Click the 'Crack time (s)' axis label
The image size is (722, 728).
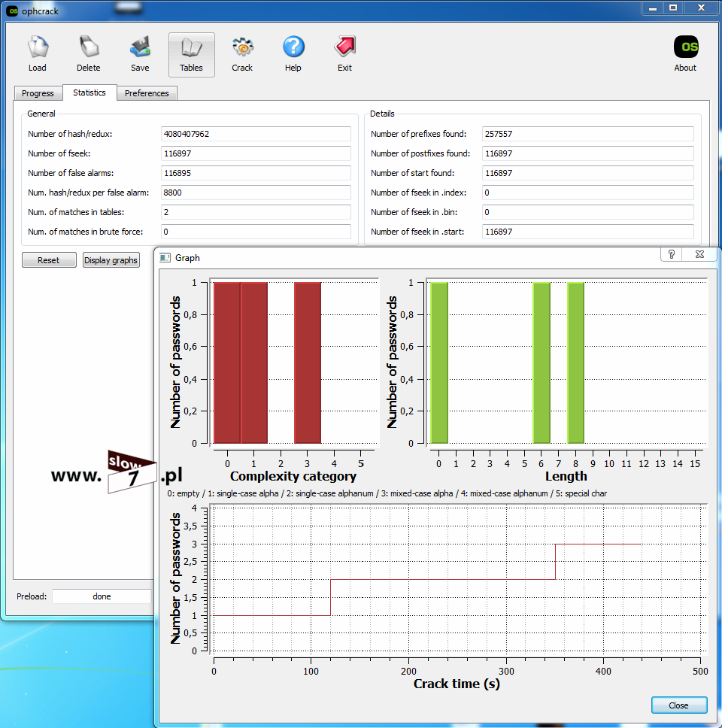tap(457, 684)
